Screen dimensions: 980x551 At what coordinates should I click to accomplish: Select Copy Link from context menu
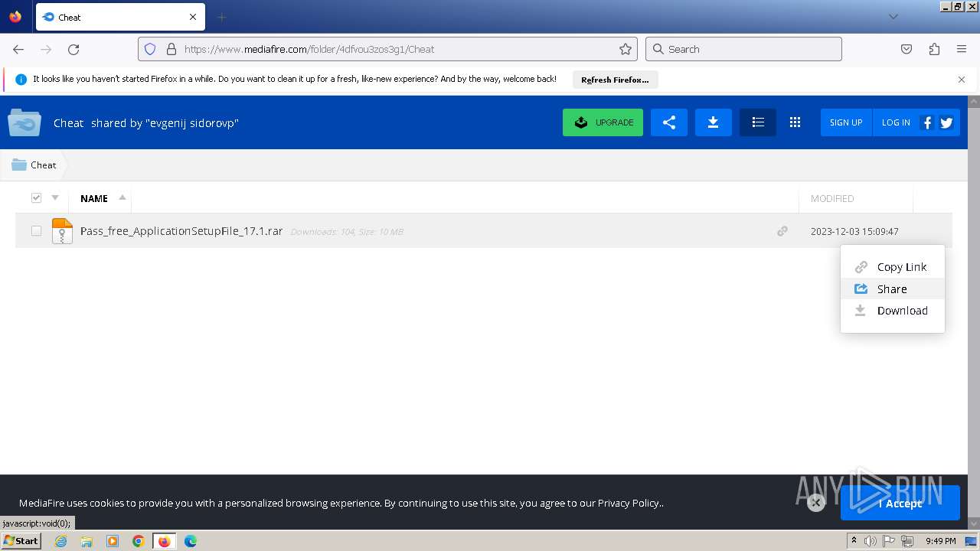(x=893, y=267)
